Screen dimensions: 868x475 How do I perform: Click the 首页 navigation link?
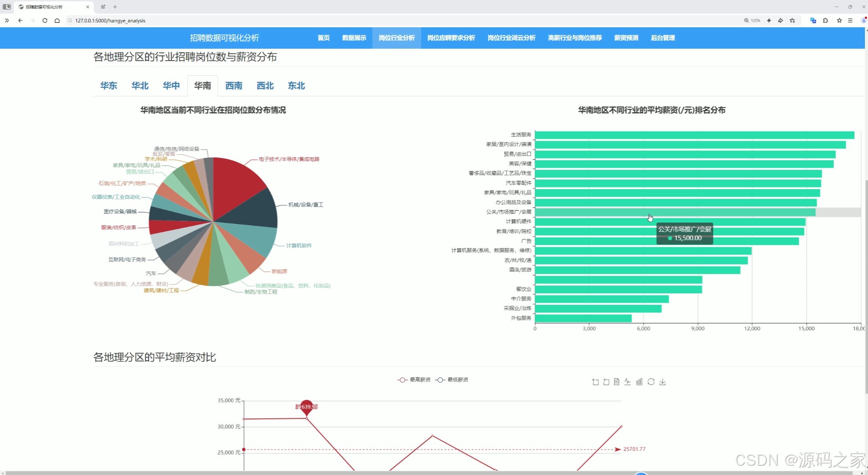point(324,38)
